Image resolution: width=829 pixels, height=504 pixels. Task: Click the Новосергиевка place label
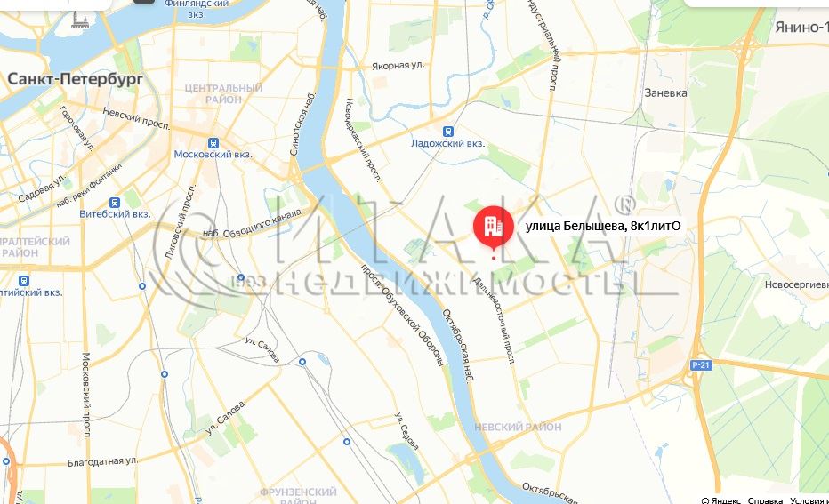[x=796, y=284]
